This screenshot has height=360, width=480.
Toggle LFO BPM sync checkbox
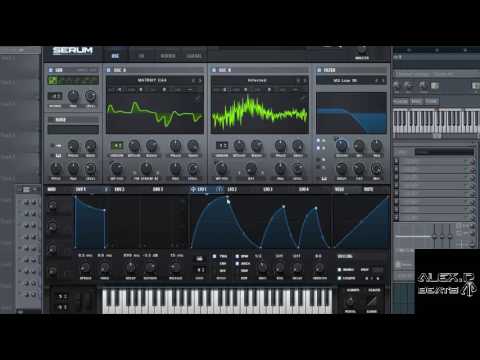[237, 256]
